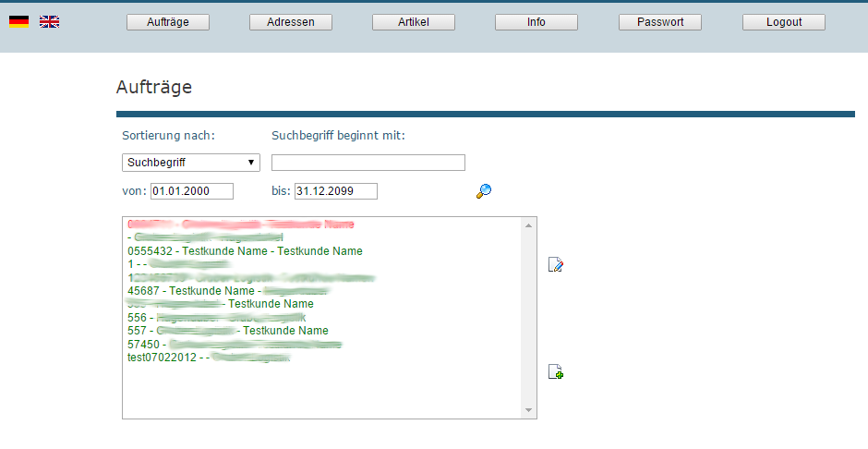Open the Info page
This screenshot has width=868, height=449.
pyautogui.click(x=536, y=22)
